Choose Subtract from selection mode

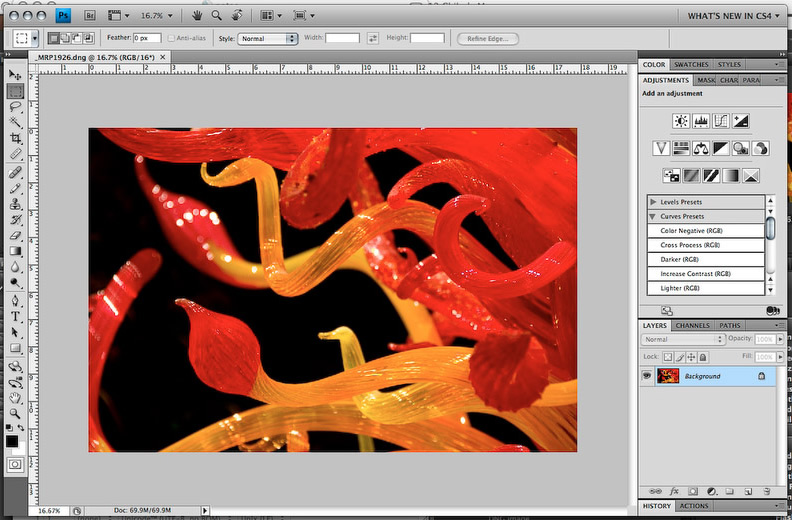point(77,38)
